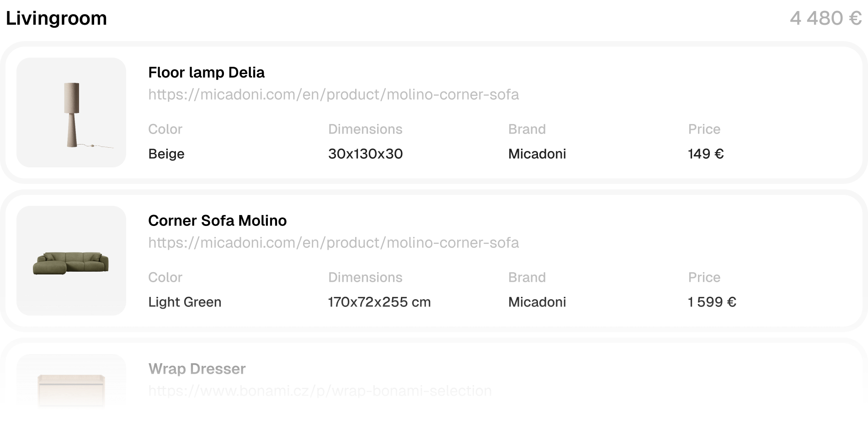Image resolution: width=868 pixels, height=424 pixels.
Task: Click the Beige color value
Action: 166,154
